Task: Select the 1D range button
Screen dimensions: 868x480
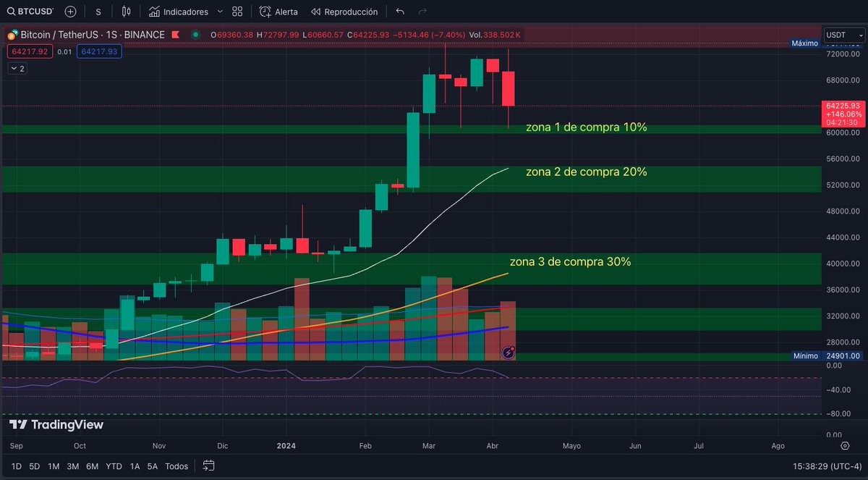Action: [16, 467]
